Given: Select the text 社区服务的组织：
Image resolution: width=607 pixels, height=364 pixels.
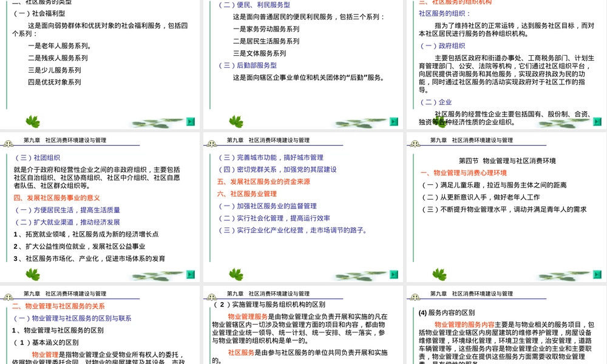Looking at the screenshot, I should click(445, 13).
